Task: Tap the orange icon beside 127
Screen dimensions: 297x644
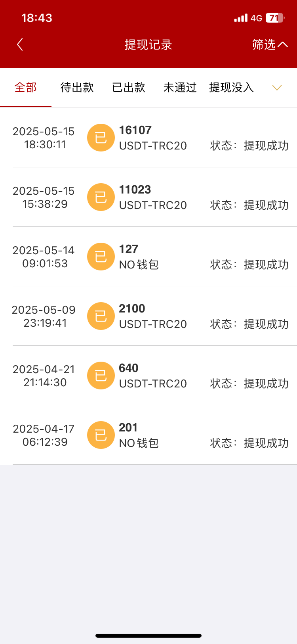Action: [101, 257]
